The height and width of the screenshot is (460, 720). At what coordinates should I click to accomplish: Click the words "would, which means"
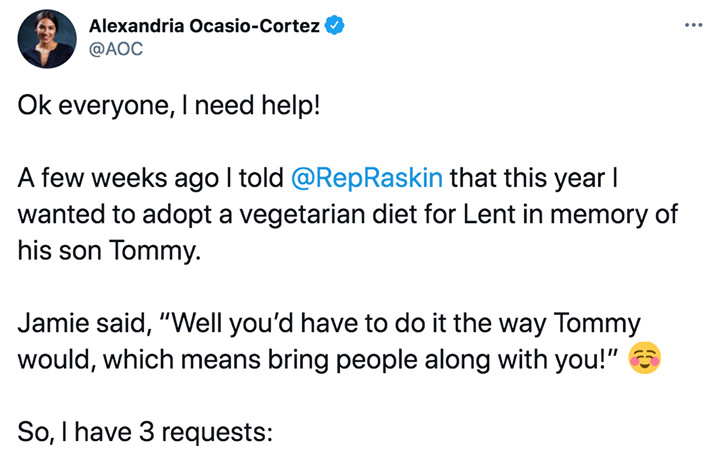[139, 359]
